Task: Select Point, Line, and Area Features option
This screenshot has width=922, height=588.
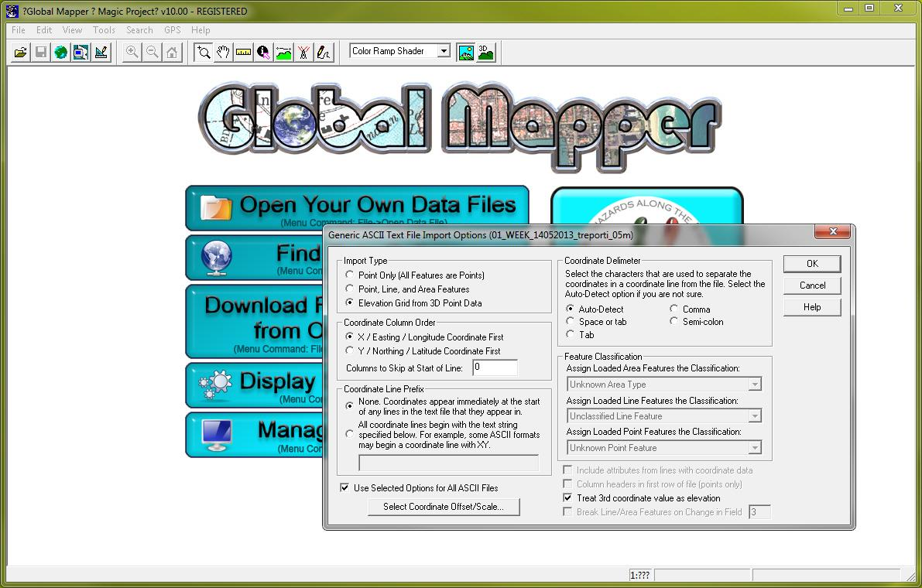Action: tap(350, 289)
